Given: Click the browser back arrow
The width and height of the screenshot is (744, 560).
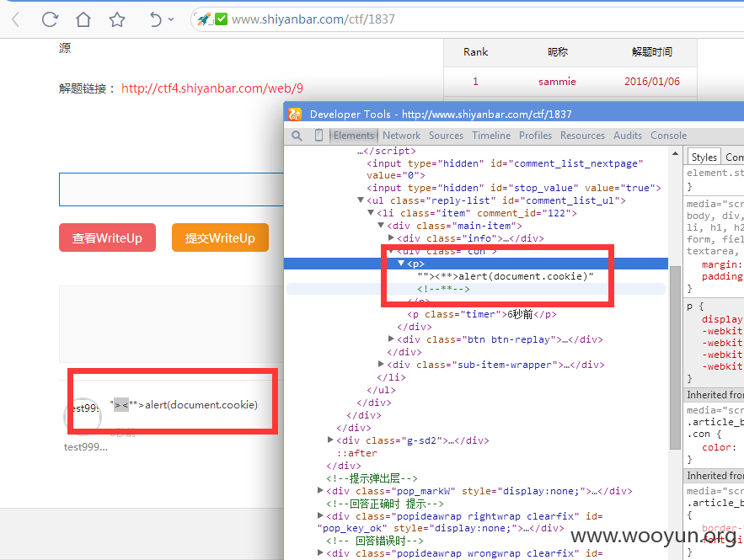Looking at the screenshot, I should pos(16,19).
